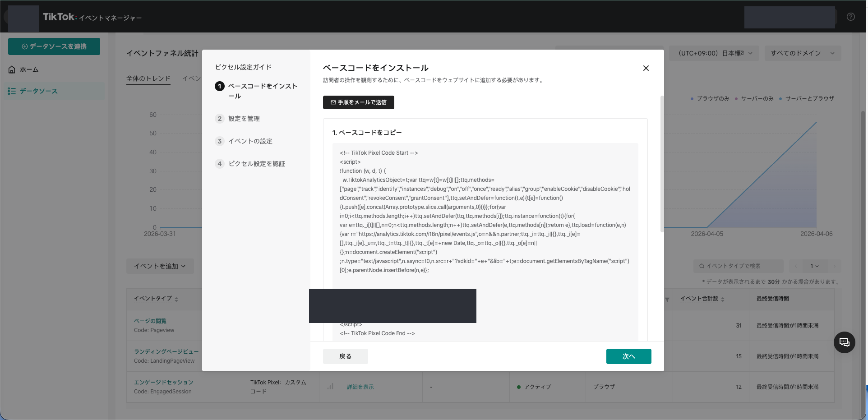Viewport: 868px width, 420px height.
Task: Open the timezone UTC+09:00 dropdown
Action: [x=714, y=53]
